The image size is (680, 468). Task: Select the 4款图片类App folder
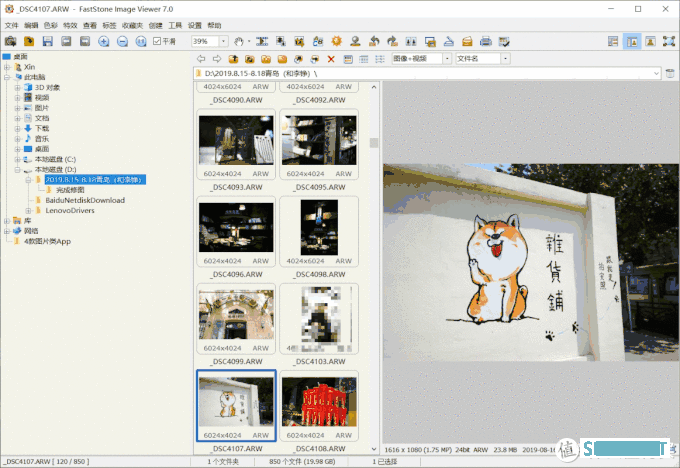coord(47,241)
